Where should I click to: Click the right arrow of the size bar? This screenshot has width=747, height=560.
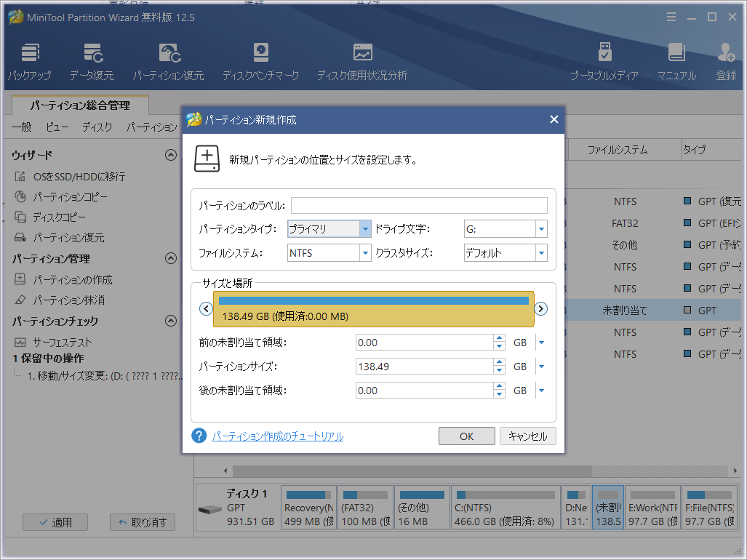pyautogui.click(x=541, y=309)
